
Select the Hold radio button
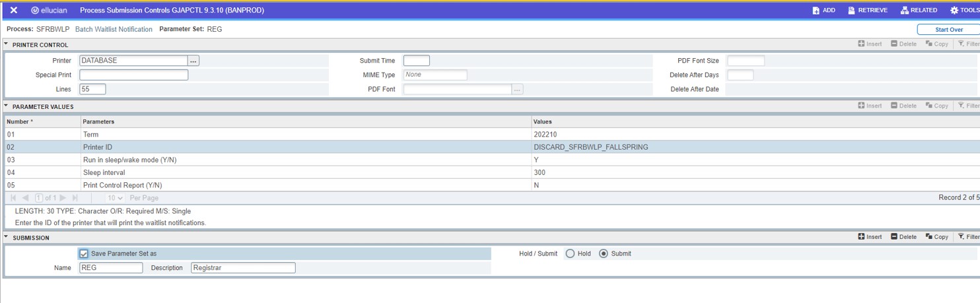[570, 253]
